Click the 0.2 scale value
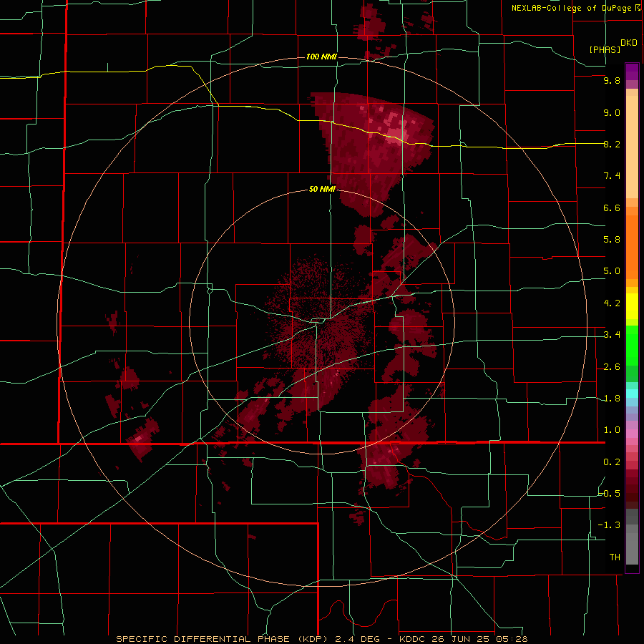This screenshot has height=644, width=644. (x=612, y=462)
